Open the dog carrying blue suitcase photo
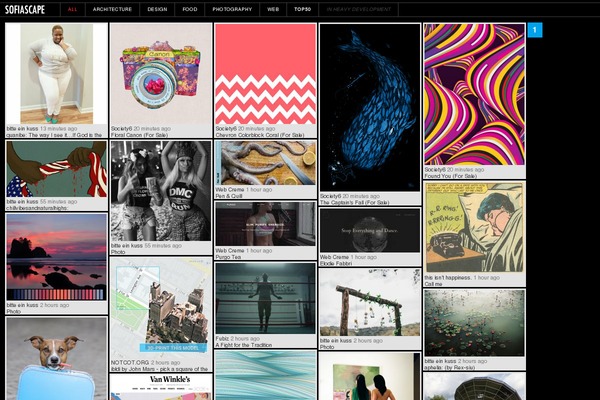Image resolution: width=600 pixels, height=400 pixels. pos(56,359)
